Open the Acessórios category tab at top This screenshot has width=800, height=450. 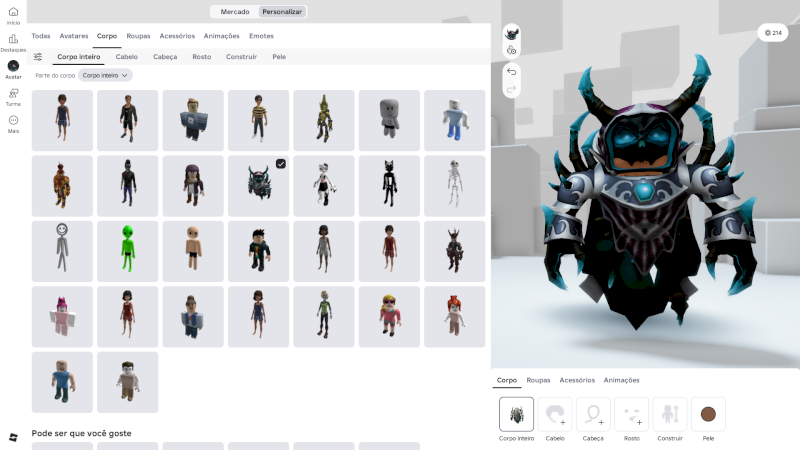coord(177,36)
